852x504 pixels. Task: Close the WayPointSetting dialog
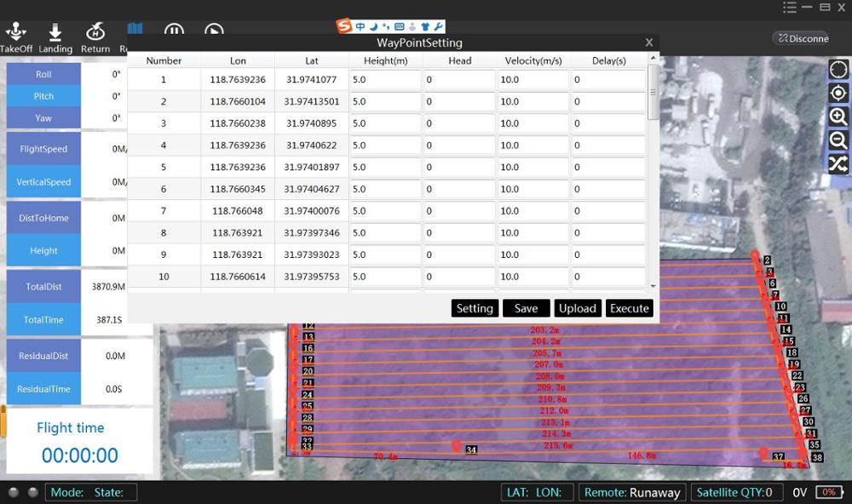point(648,43)
